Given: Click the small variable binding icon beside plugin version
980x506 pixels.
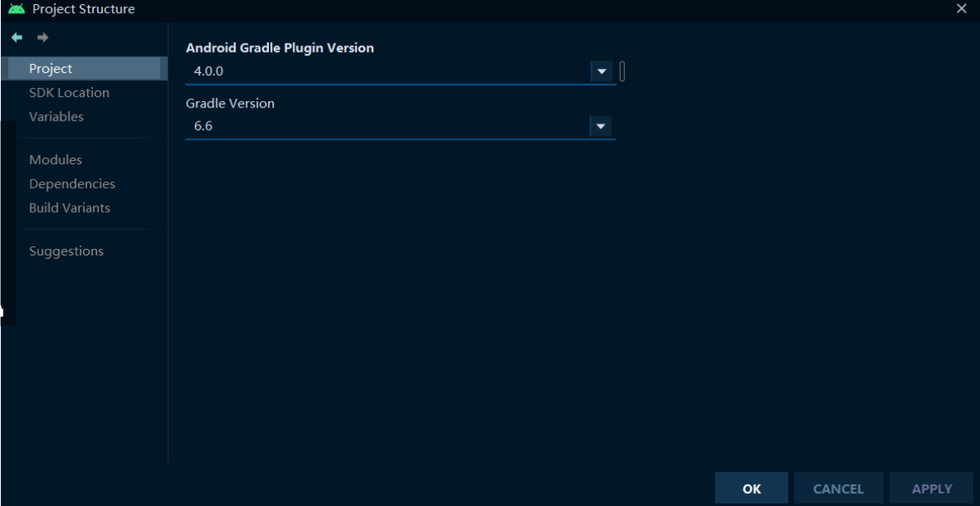Looking at the screenshot, I should tap(622, 71).
